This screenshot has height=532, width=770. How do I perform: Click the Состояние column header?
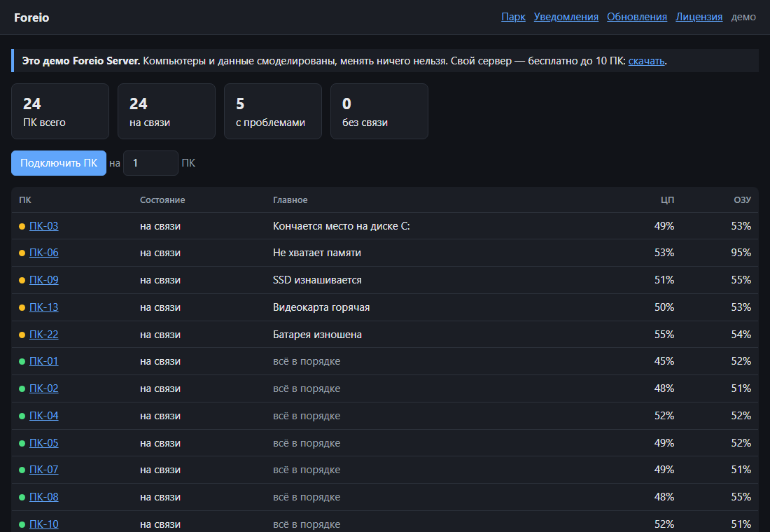pos(162,200)
